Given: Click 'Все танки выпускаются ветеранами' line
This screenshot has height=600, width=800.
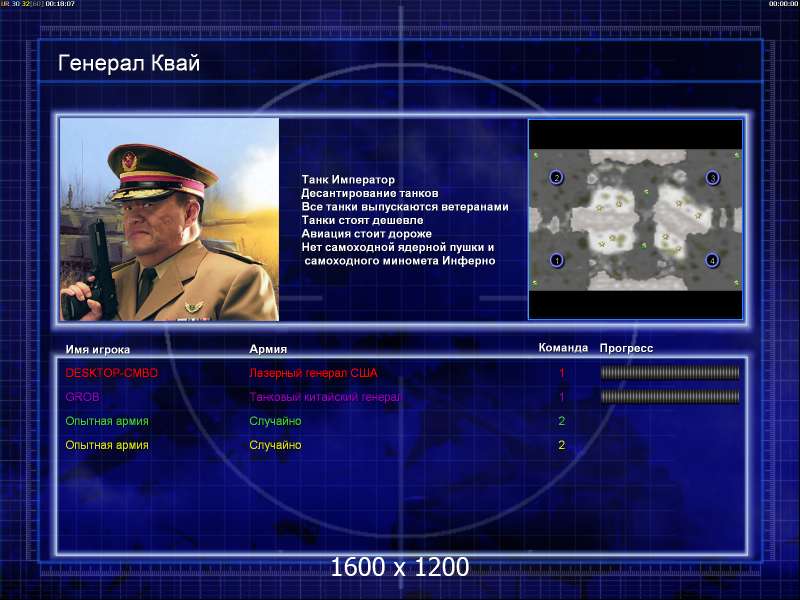Looking at the screenshot, I should tap(405, 207).
